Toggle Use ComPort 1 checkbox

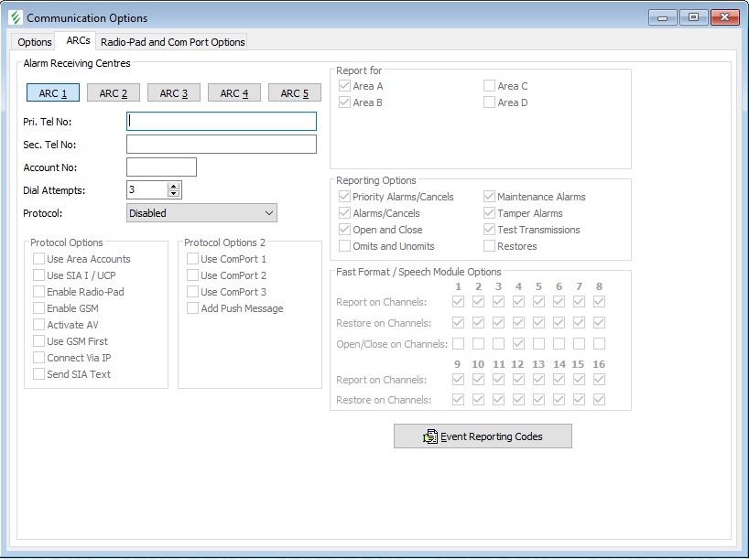(192, 259)
